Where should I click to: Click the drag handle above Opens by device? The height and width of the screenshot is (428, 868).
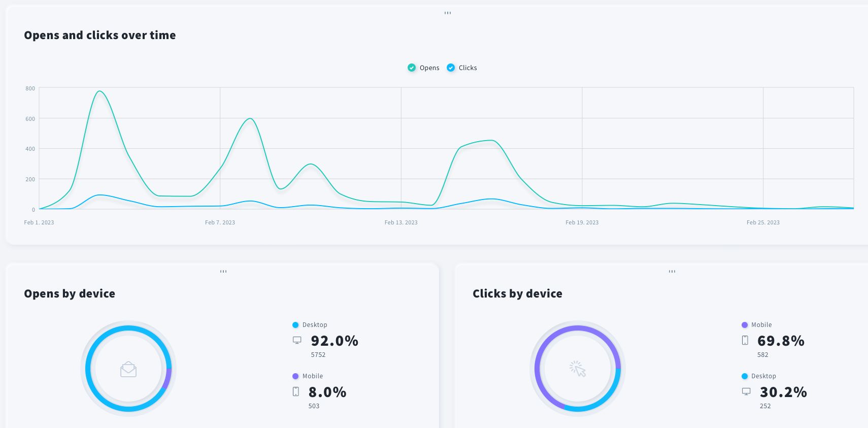[223, 271]
